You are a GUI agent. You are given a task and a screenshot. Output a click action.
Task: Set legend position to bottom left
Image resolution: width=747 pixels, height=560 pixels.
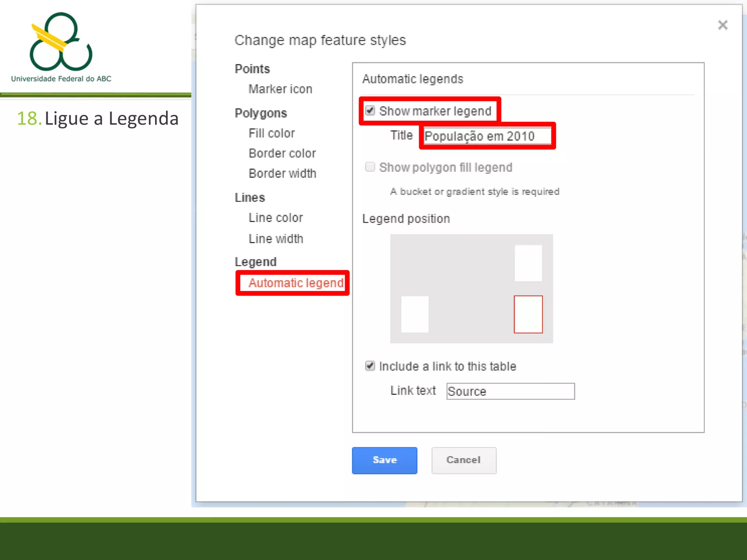point(415,314)
